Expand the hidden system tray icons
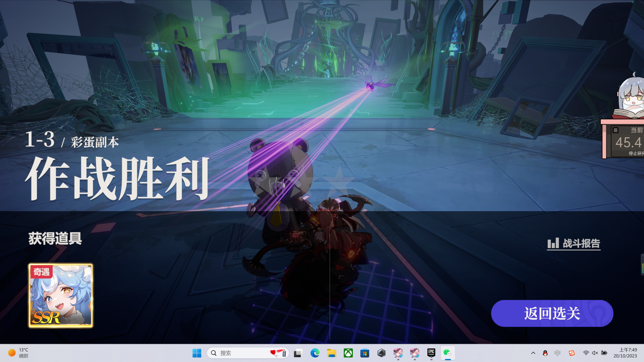The height and width of the screenshot is (362, 644). pyautogui.click(x=533, y=353)
